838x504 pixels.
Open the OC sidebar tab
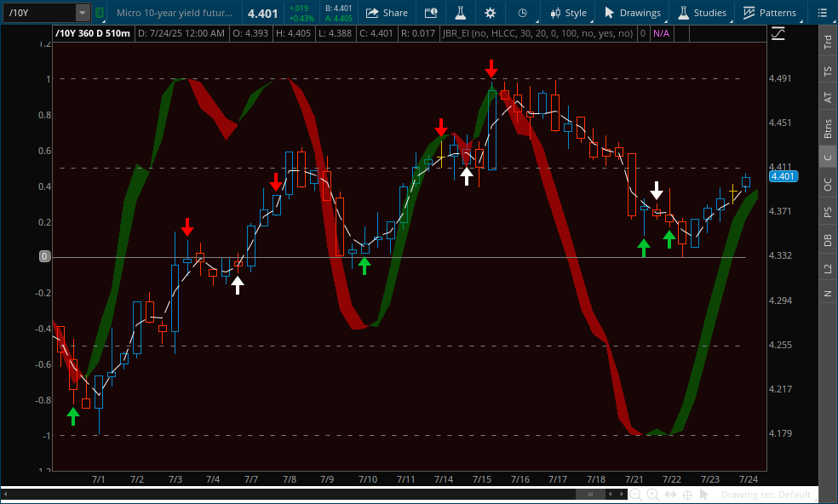[828, 185]
